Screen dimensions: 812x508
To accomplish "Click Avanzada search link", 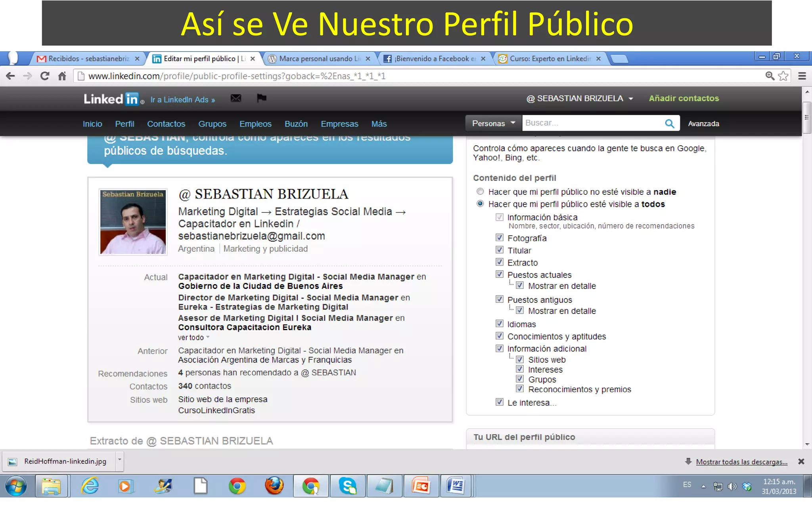I will (x=703, y=123).
